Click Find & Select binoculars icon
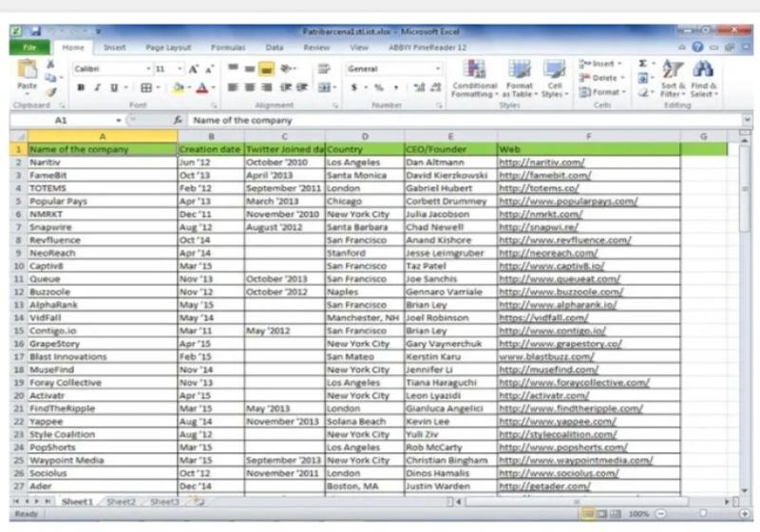Image resolution: width=760 pixels, height=532 pixels. pyautogui.click(x=703, y=78)
